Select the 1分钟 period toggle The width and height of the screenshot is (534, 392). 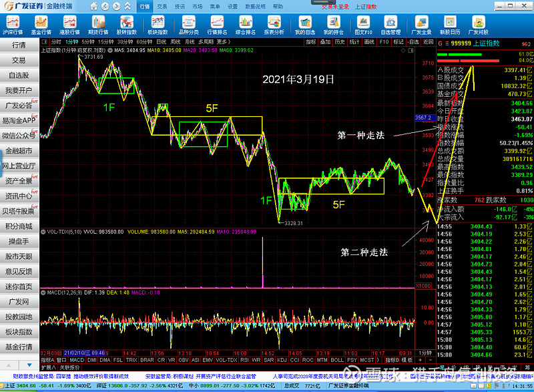coord(72,42)
